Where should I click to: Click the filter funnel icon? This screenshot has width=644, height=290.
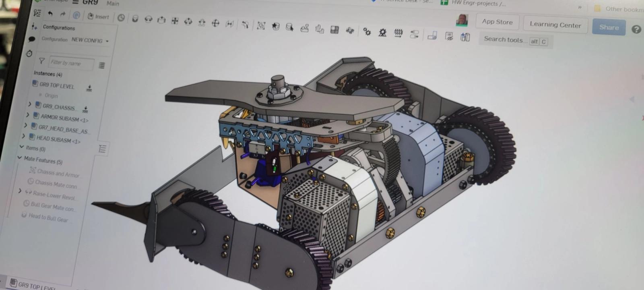pos(41,61)
